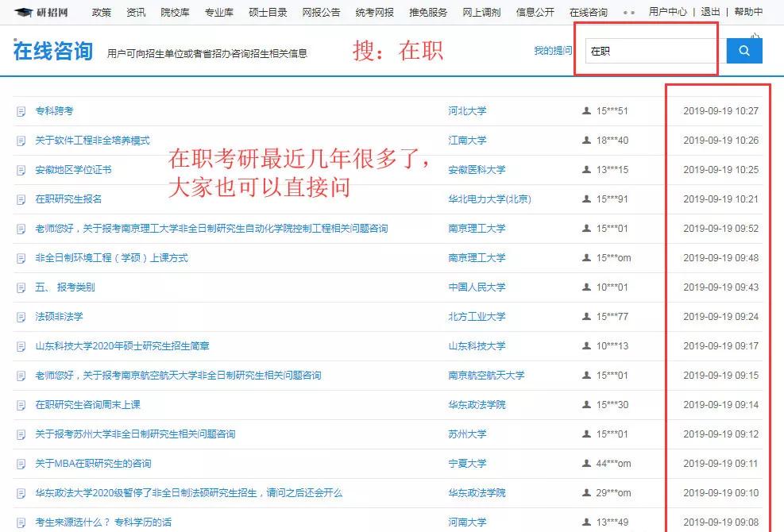784x532 pixels.
Task: Click the 华北电力大学(北京) link
Action: pyautogui.click(x=489, y=199)
